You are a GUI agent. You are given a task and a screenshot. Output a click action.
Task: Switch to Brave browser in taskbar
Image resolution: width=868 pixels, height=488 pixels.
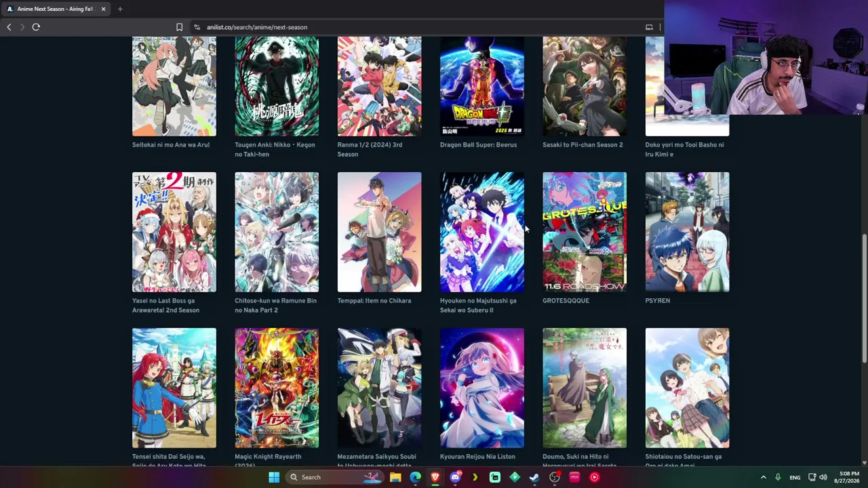point(435,477)
